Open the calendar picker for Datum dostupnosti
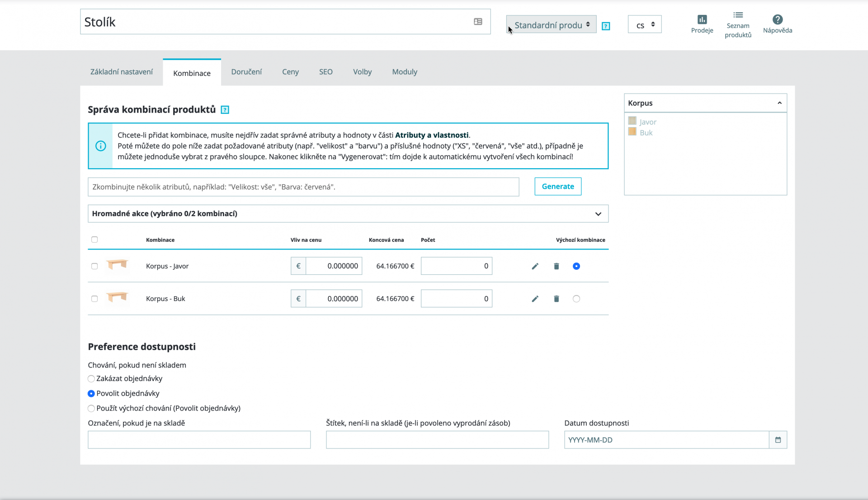This screenshot has height=500, width=868. point(778,440)
